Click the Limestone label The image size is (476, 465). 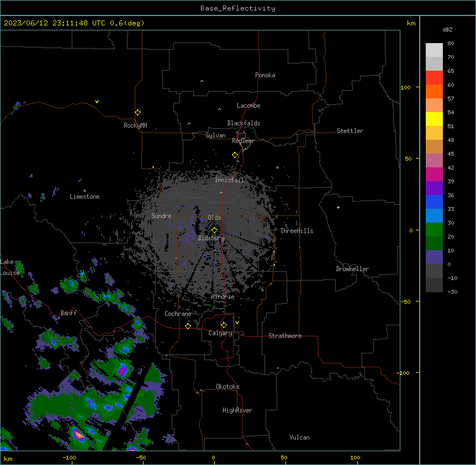pyautogui.click(x=84, y=197)
